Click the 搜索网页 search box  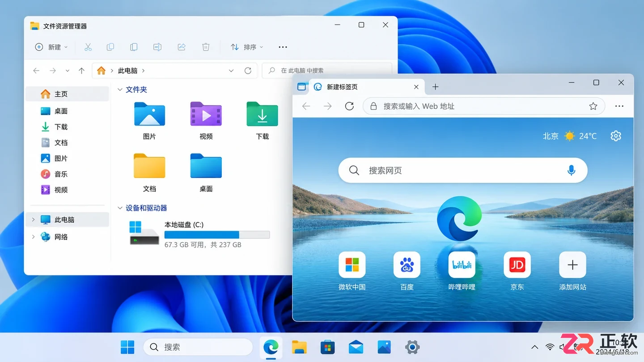(x=463, y=170)
